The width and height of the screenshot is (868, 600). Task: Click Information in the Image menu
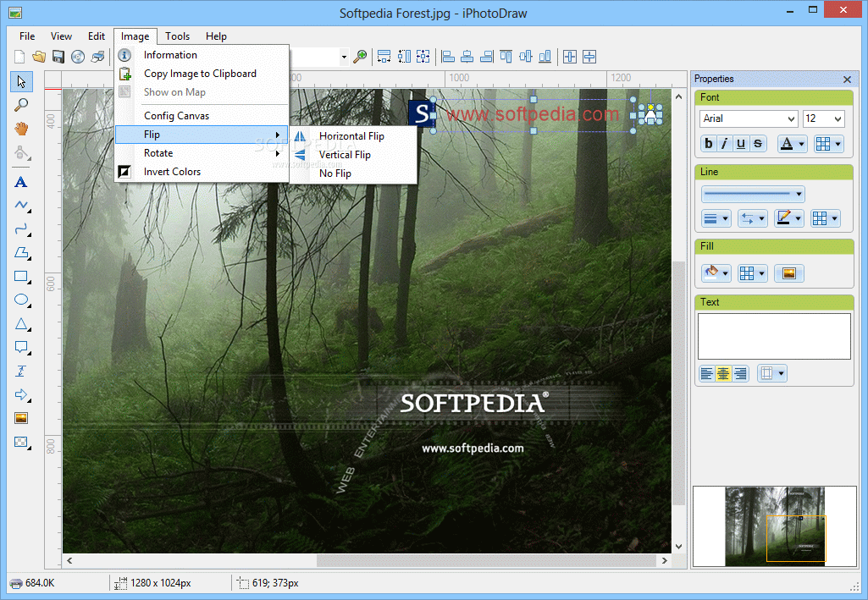[x=202, y=55]
